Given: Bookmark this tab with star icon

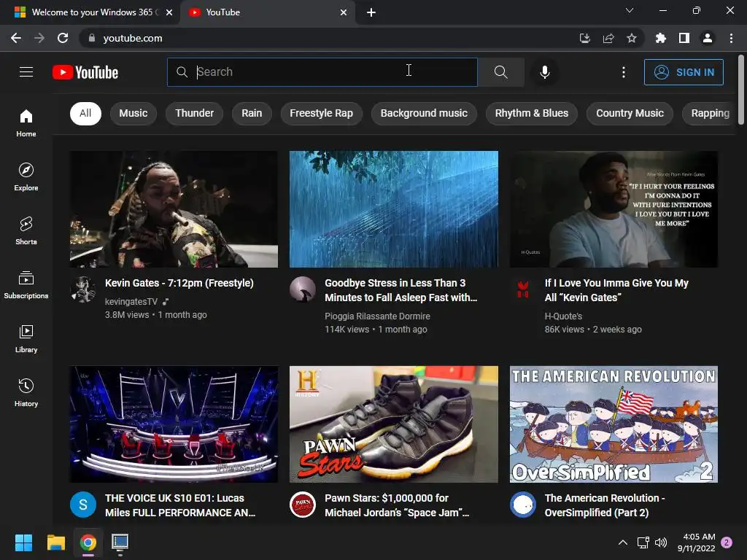Looking at the screenshot, I should 631,38.
